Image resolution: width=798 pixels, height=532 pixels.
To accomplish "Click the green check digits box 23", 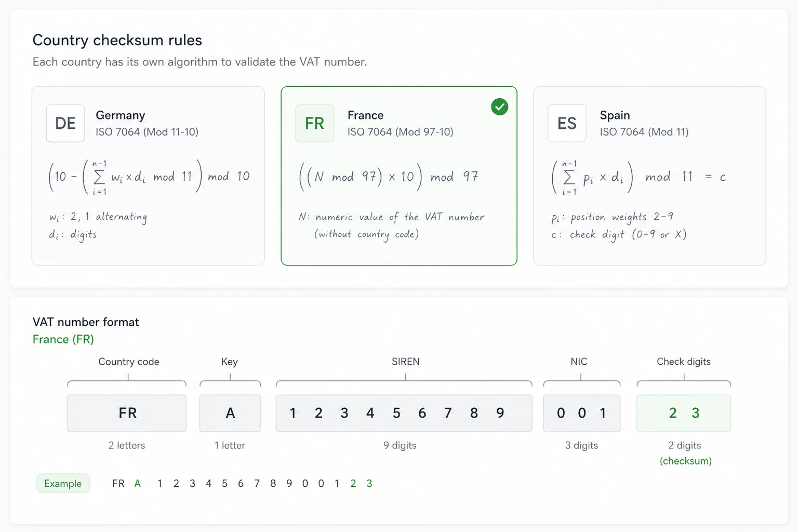I will (x=684, y=413).
